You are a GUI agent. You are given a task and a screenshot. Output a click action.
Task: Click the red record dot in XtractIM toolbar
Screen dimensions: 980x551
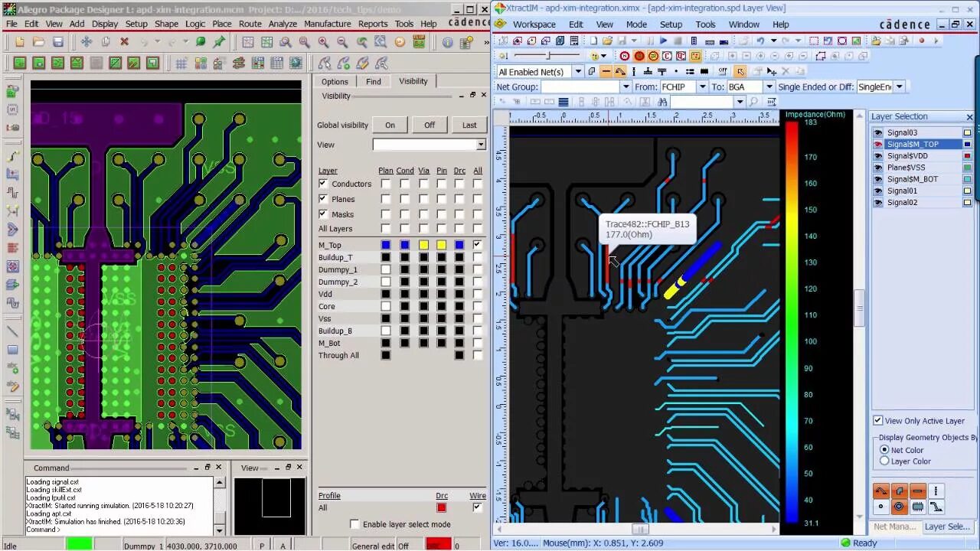coord(921,41)
